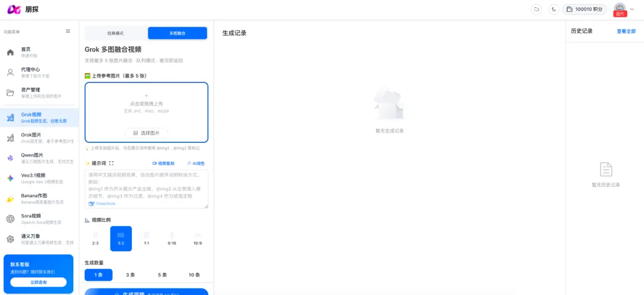Click the 联系客服 card title
This screenshot has height=295, width=644.
(x=20, y=265)
